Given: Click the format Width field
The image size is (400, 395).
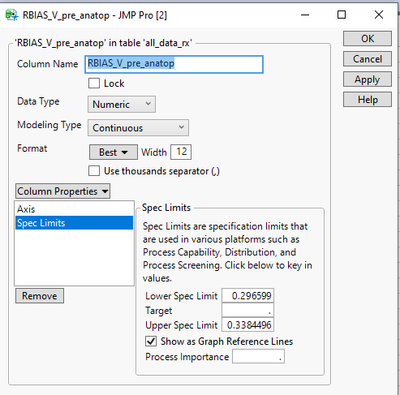Looking at the screenshot, I should click(x=181, y=152).
